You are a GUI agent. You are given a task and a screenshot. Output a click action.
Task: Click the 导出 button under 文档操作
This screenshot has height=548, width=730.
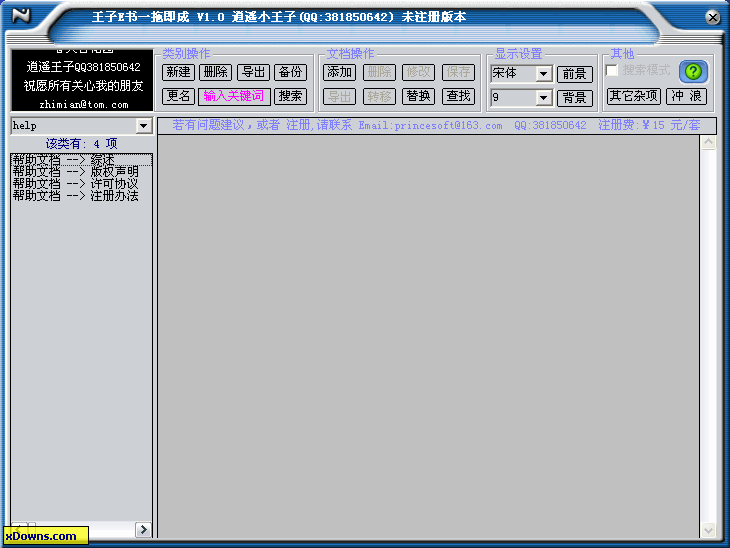point(339,96)
